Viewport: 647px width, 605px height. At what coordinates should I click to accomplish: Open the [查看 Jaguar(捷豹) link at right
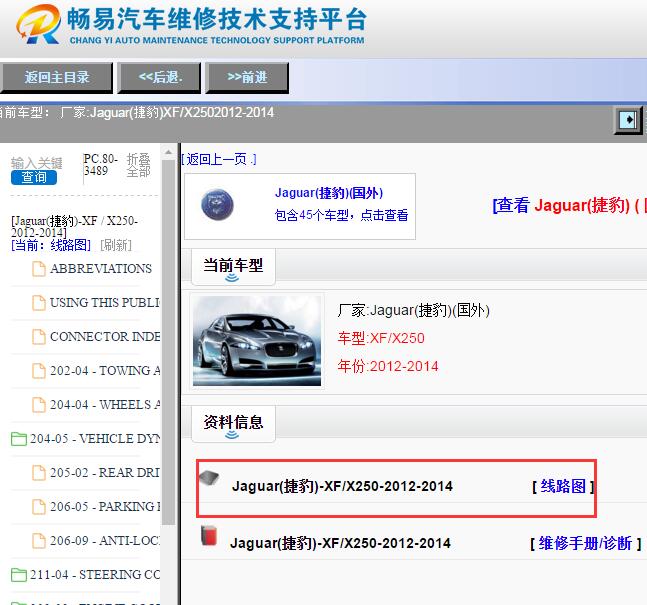pyautogui.click(x=569, y=205)
